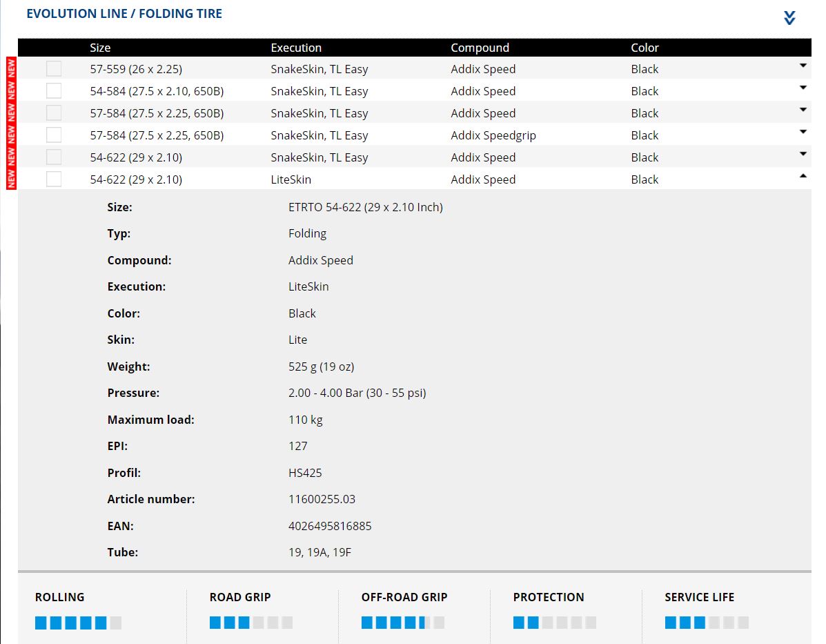Click the Service Life rating bar
This screenshot has width=826, height=644.
coord(707,623)
